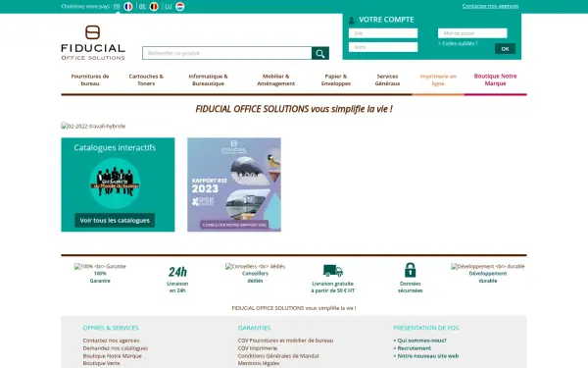Image resolution: width=588 pixels, height=368 pixels.
Task: Click Livraison gratuite à partir text
Action: click(332, 288)
